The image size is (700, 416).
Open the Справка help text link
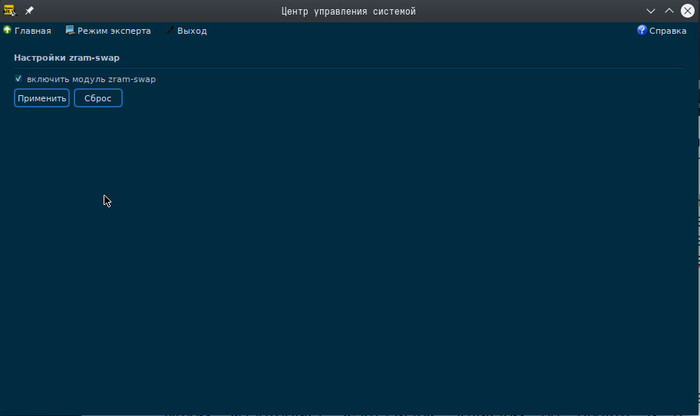[667, 31]
